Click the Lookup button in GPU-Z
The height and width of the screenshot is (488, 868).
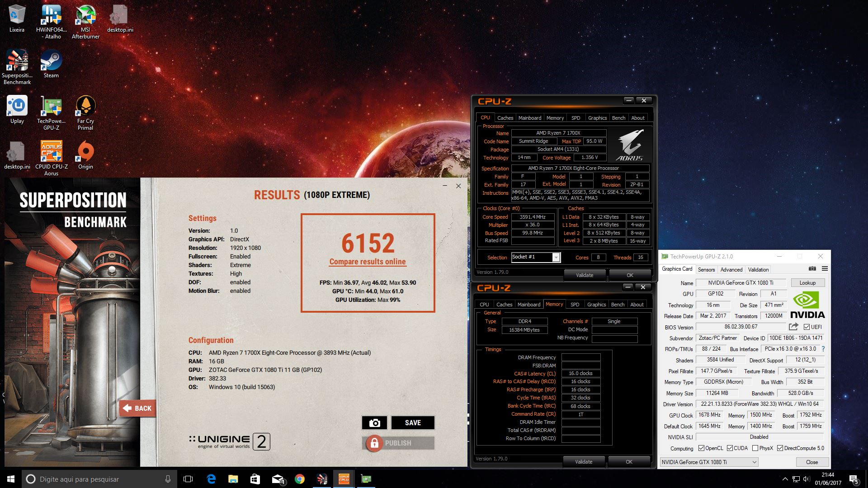click(807, 283)
